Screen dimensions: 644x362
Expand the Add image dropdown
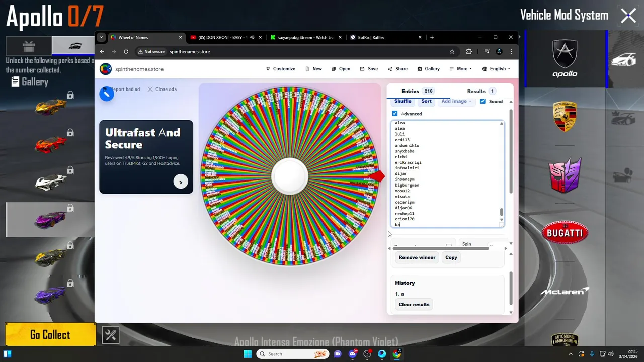[456, 101]
